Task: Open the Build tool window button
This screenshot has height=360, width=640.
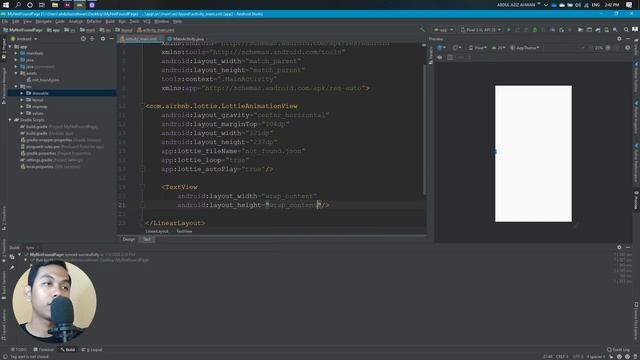Action: [68, 350]
